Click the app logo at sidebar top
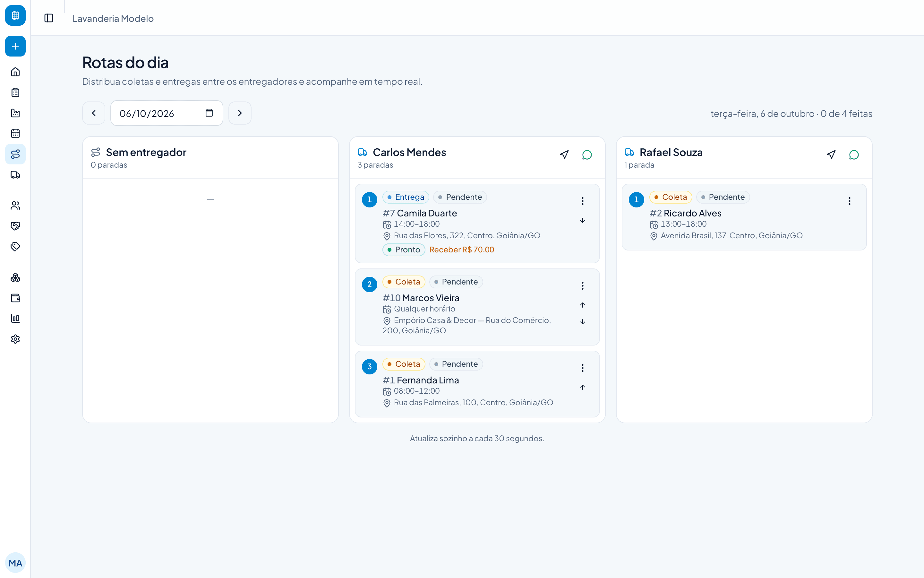The height and width of the screenshot is (578, 924). click(15, 15)
